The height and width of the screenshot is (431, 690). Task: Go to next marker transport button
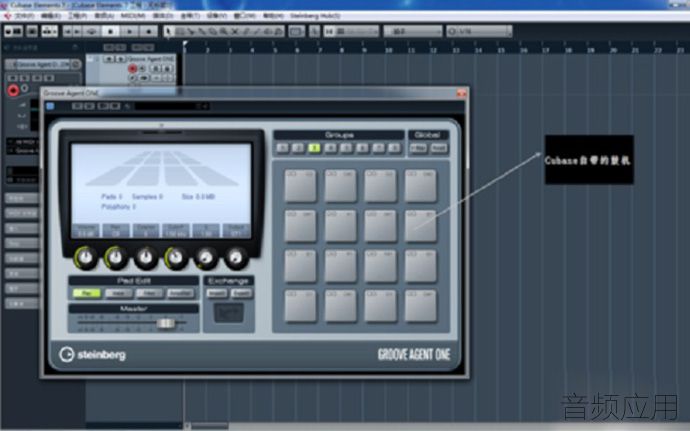coord(77,31)
